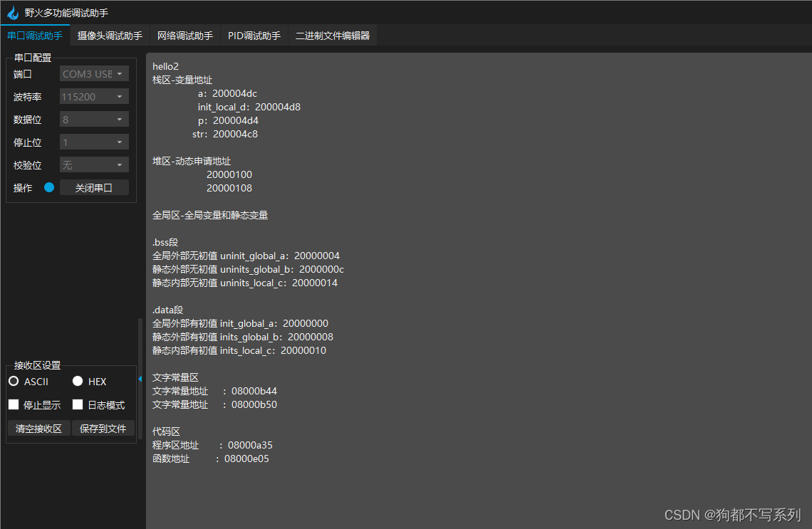Viewport: 812px width, 529px height.
Task: Open the 校验位 dropdown showing 无
Action: [94, 165]
